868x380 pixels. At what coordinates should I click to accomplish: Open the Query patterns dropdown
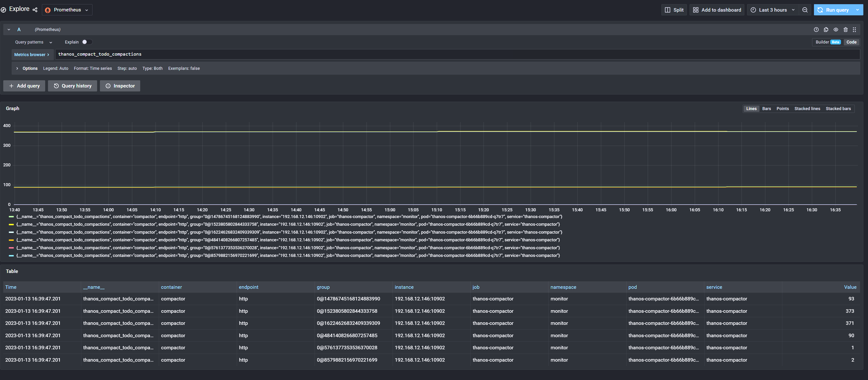click(x=33, y=42)
